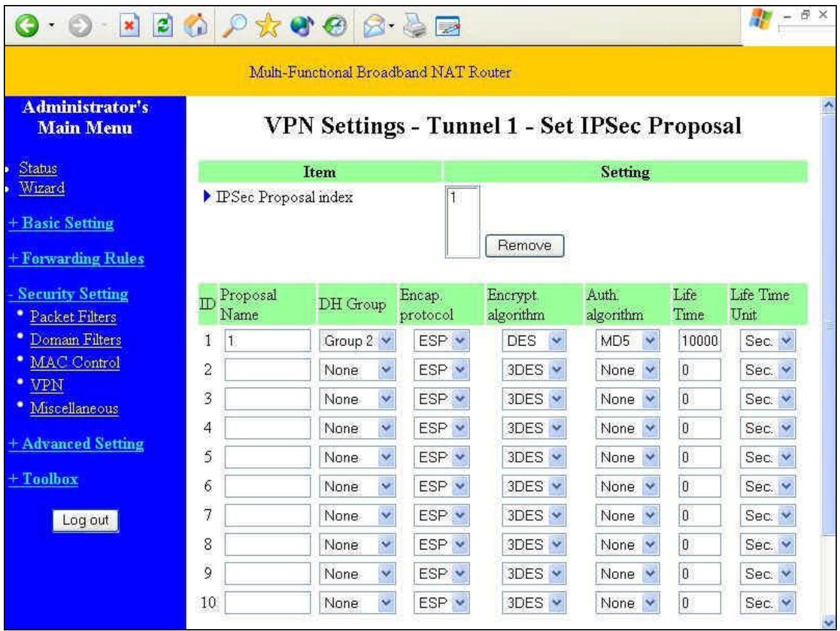Collapse the Security Setting menu

coord(68,294)
